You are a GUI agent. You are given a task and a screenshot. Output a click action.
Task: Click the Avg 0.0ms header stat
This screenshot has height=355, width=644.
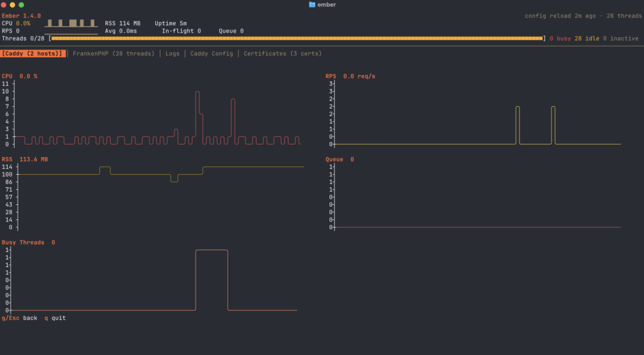[121, 31]
